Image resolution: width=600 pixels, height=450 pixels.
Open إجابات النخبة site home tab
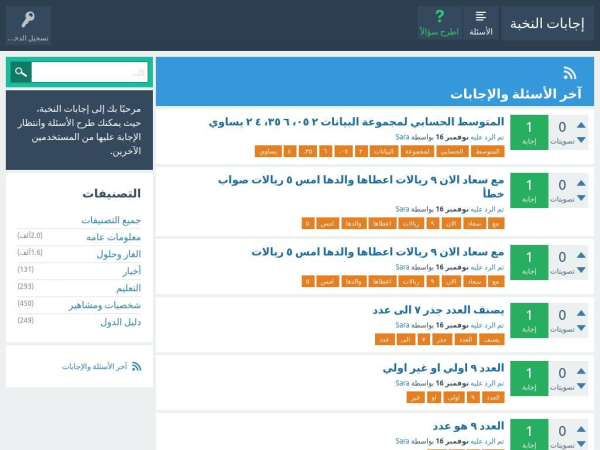coord(547,24)
